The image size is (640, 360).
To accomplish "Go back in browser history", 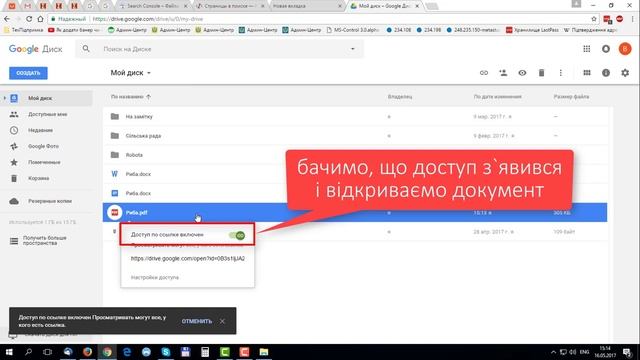I will coord(7,19).
